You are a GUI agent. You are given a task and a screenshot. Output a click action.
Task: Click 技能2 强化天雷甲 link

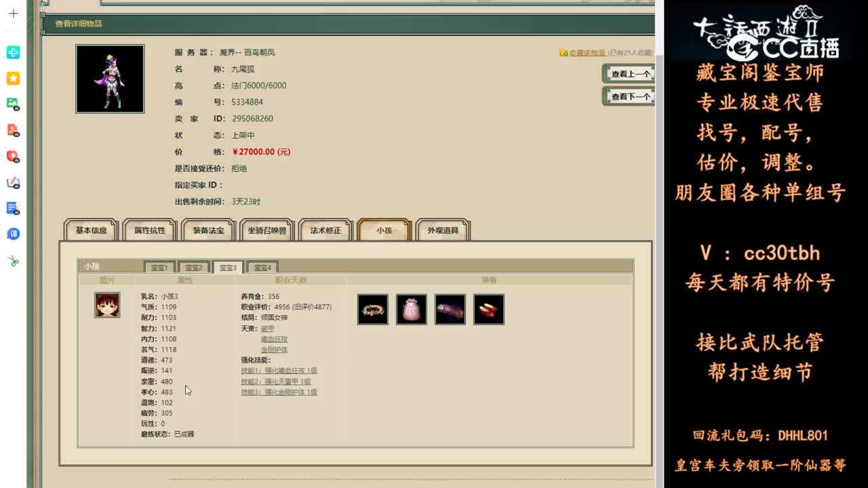coord(276,382)
